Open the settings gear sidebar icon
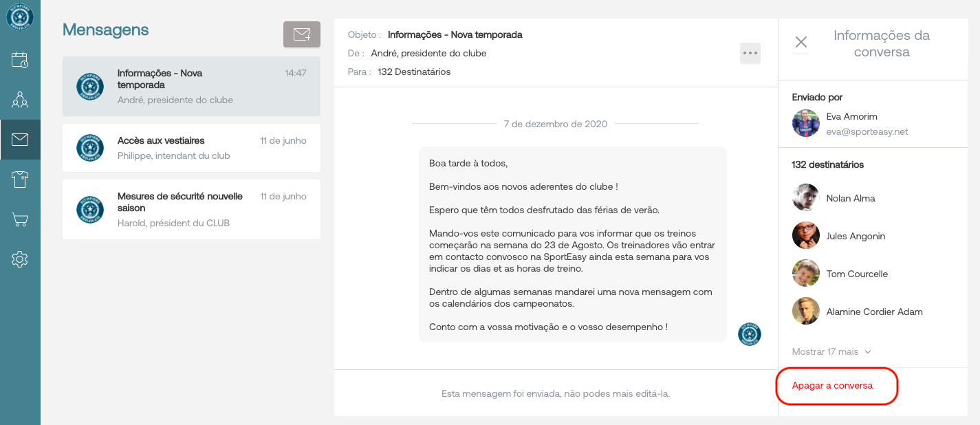 [20, 260]
